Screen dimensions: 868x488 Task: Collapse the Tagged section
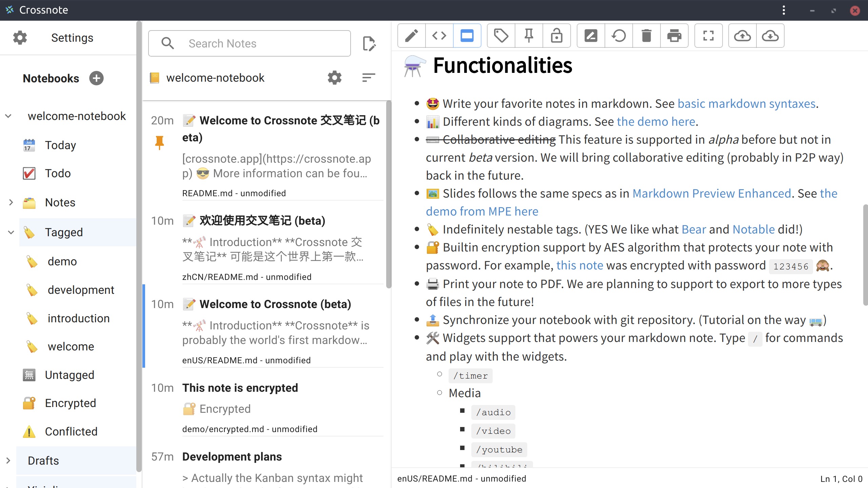[11, 232]
